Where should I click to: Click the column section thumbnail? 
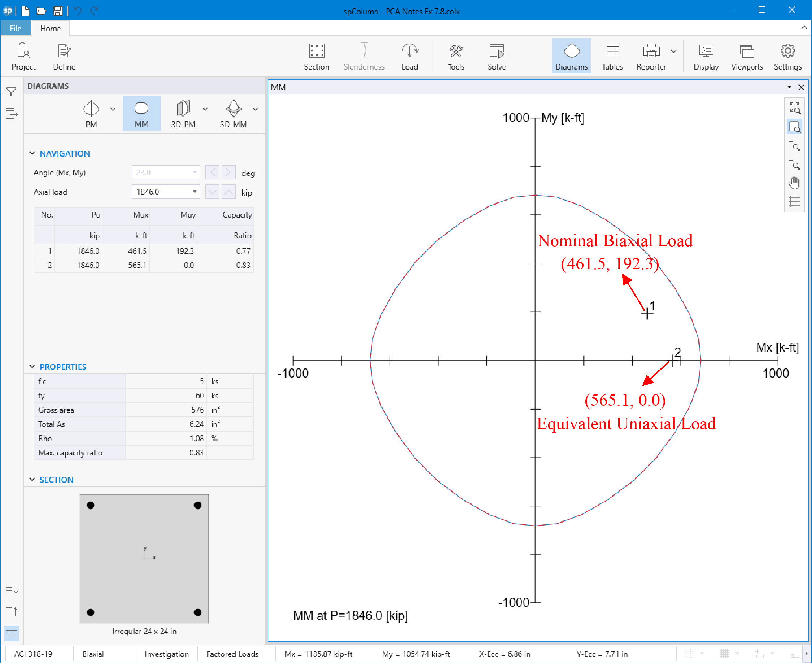click(x=144, y=559)
